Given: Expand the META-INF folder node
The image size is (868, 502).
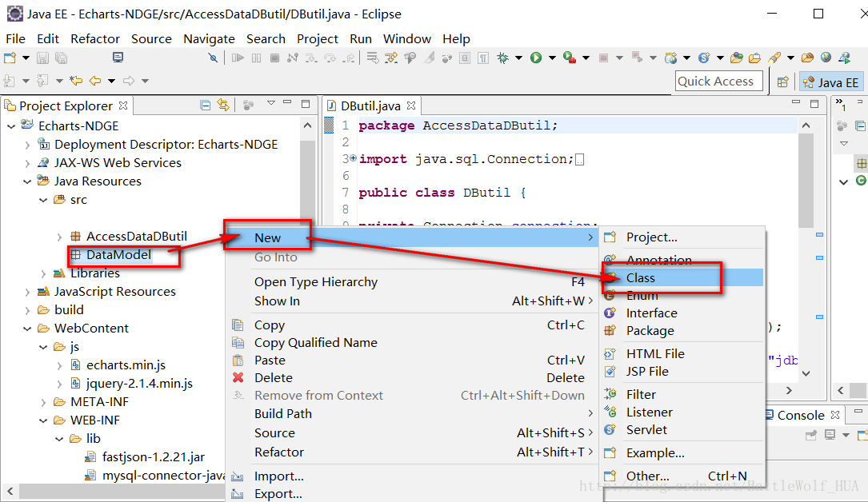Looking at the screenshot, I should tap(43, 402).
